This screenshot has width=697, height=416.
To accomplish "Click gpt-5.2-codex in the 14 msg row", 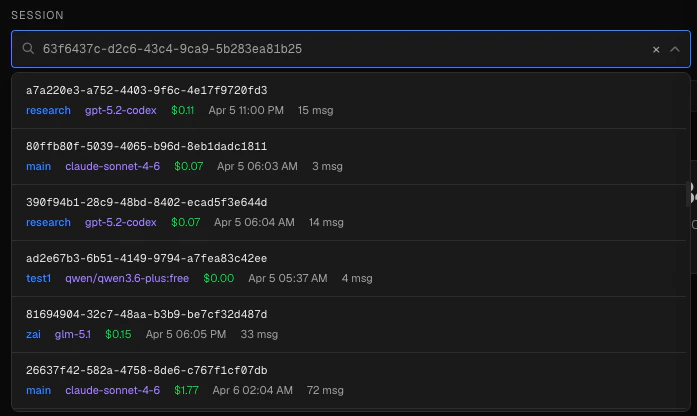I will (x=120, y=222).
